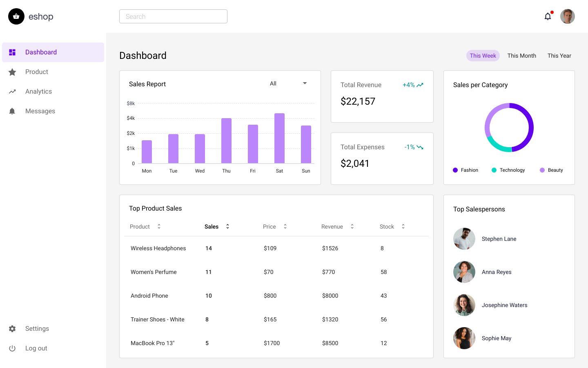
Task: Activate the This Year filter
Action: [x=559, y=56]
